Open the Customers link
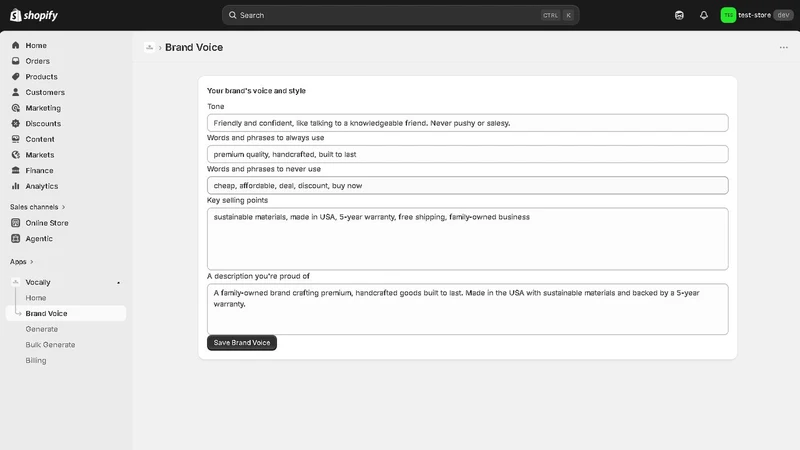 (45, 92)
